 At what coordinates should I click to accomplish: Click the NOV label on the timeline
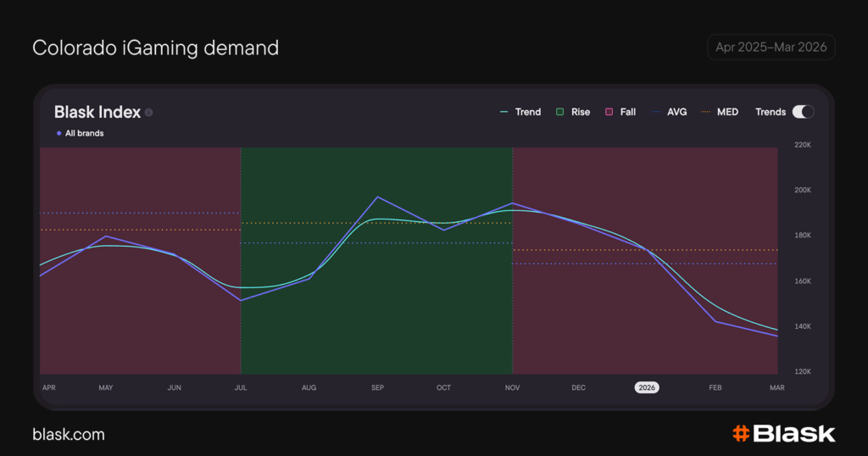512,387
